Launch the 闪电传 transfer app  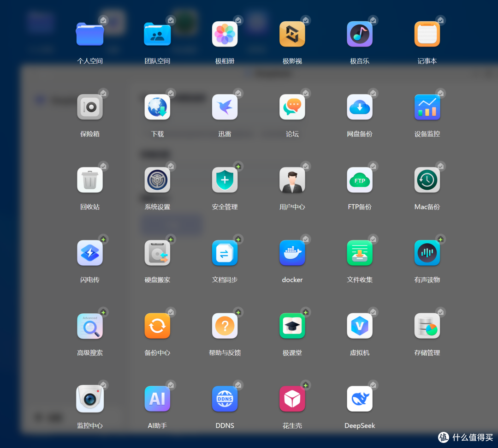(90, 253)
